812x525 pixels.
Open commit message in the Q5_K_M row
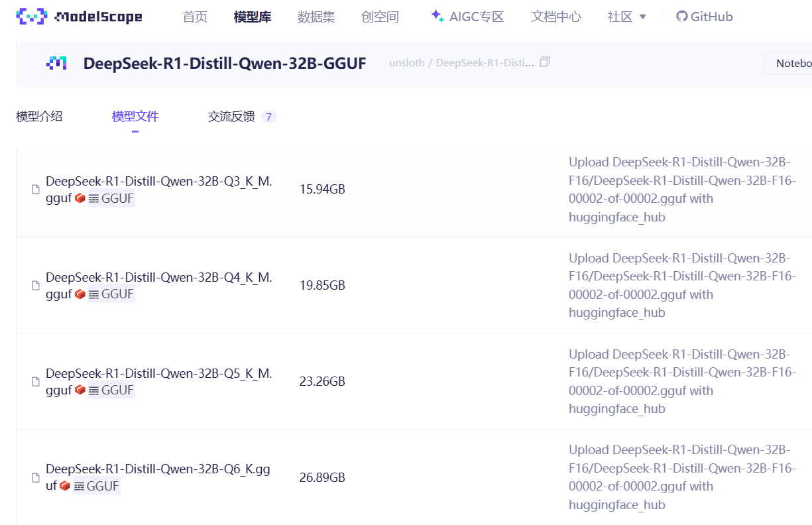(682, 382)
